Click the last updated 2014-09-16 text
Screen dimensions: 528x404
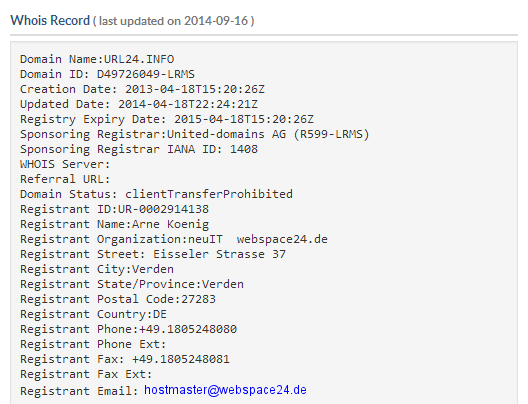click(174, 21)
